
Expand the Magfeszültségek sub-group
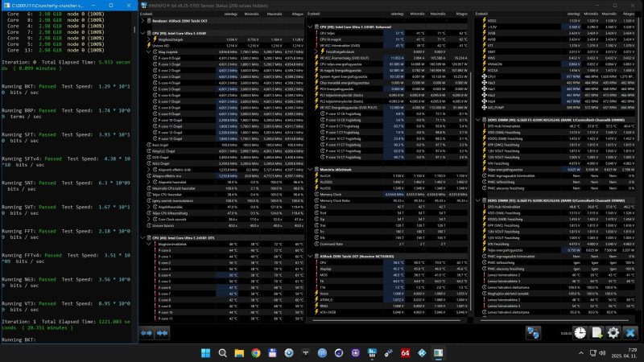pos(149,39)
